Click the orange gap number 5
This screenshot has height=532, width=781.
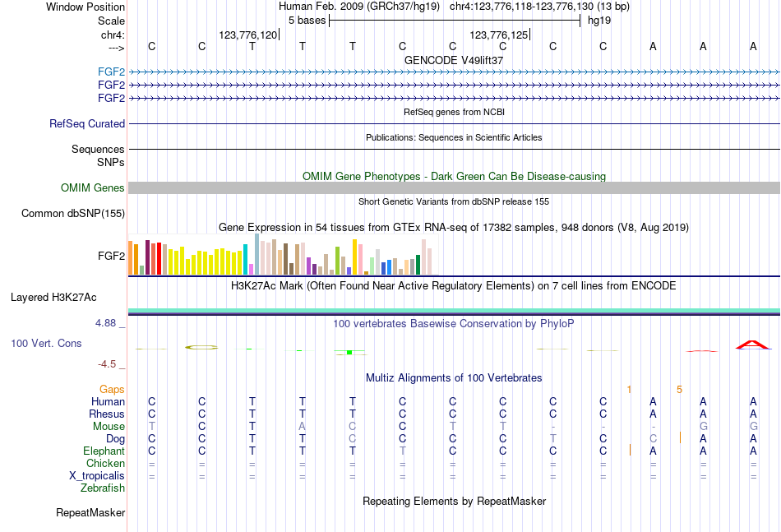(679, 390)
